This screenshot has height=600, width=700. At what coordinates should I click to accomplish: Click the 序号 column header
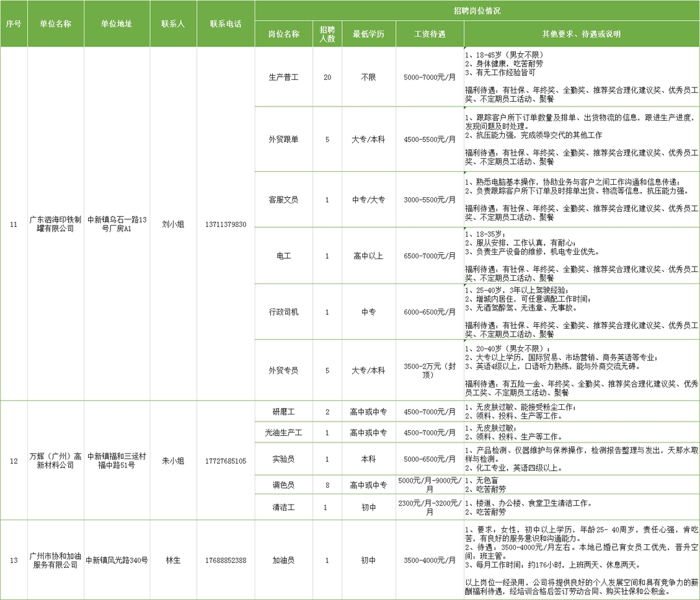pyautogui.click(x=14, y=23)
